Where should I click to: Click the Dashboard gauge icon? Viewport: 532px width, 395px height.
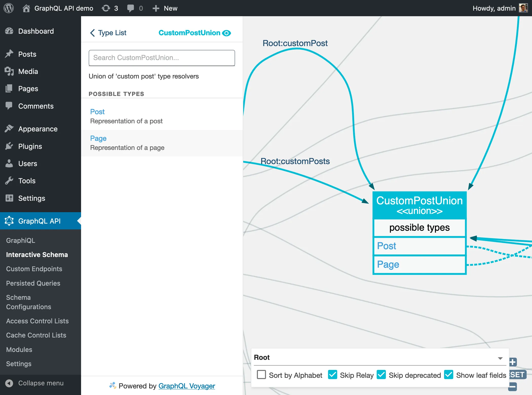(x=9, y=31)
